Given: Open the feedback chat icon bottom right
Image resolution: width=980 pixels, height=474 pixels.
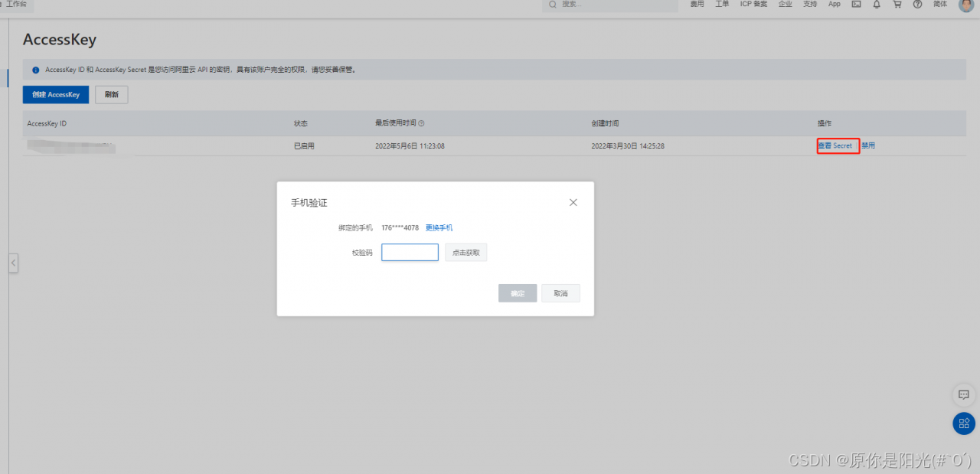Looking at the screenshot, I should pos(963,395).
